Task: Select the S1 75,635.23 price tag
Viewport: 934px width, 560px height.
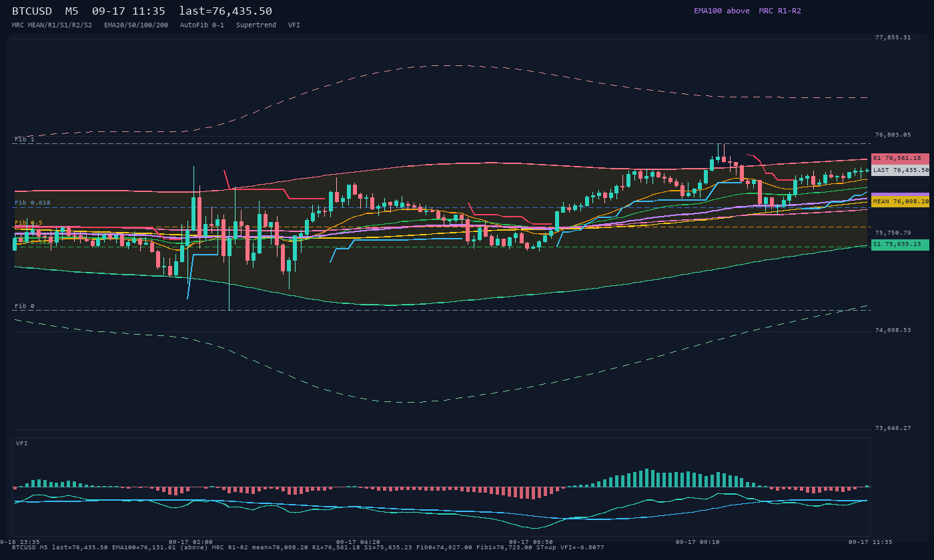Action: click(x=900, y=245)
